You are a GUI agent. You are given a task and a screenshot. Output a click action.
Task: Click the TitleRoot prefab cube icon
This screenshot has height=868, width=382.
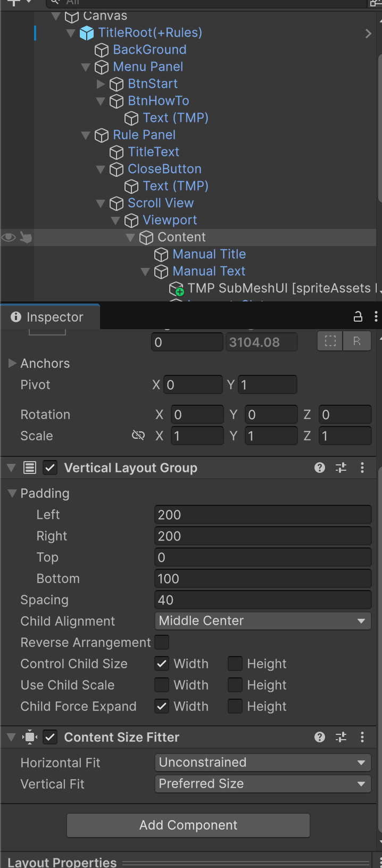[x=86, y=33]
